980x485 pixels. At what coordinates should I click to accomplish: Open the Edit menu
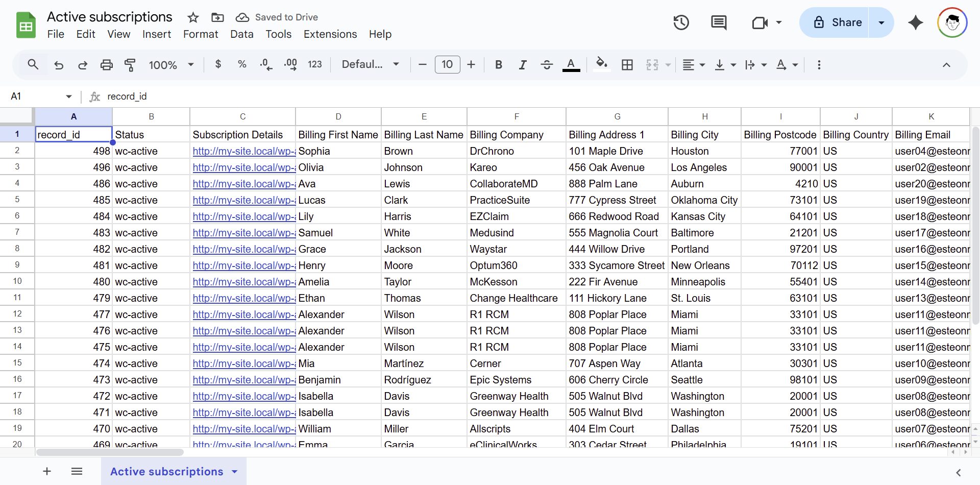pyautogui.click(x=86, y=34)
